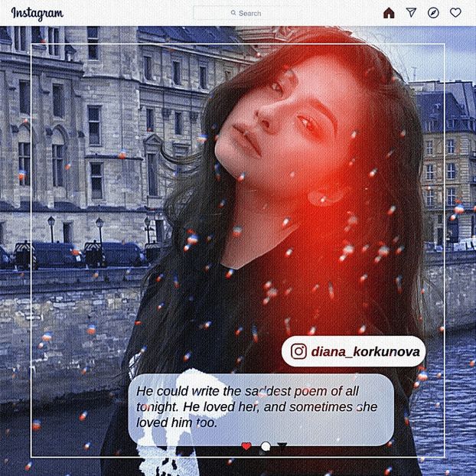Focus the Search input field
The image size is (476, 476).
(253, 13)
